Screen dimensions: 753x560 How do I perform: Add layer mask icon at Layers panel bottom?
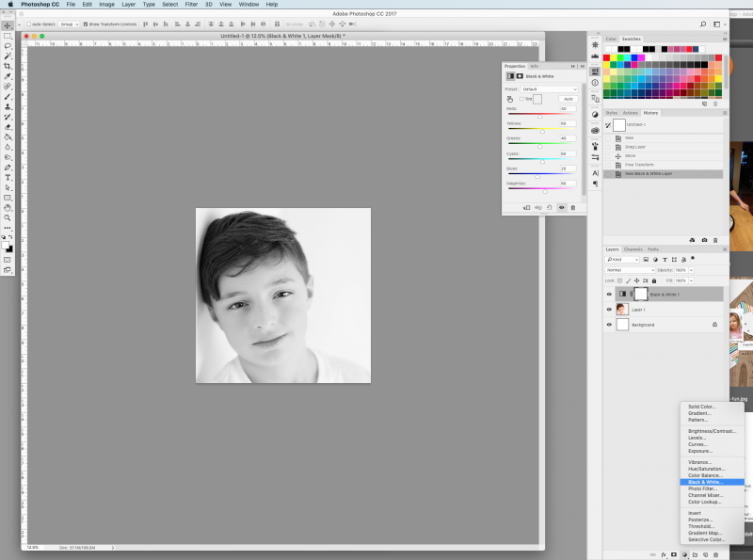[674, 554]
